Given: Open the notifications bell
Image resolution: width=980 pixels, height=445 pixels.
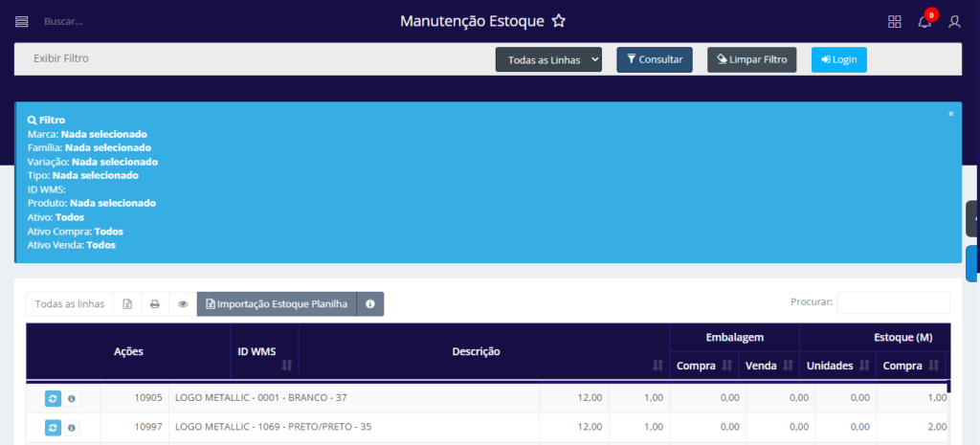Looking at the screenshot, I should (x=924, y=22).
